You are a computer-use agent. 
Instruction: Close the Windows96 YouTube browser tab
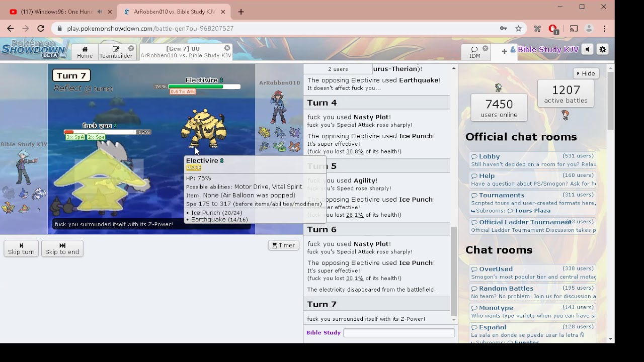coord(110,12)
